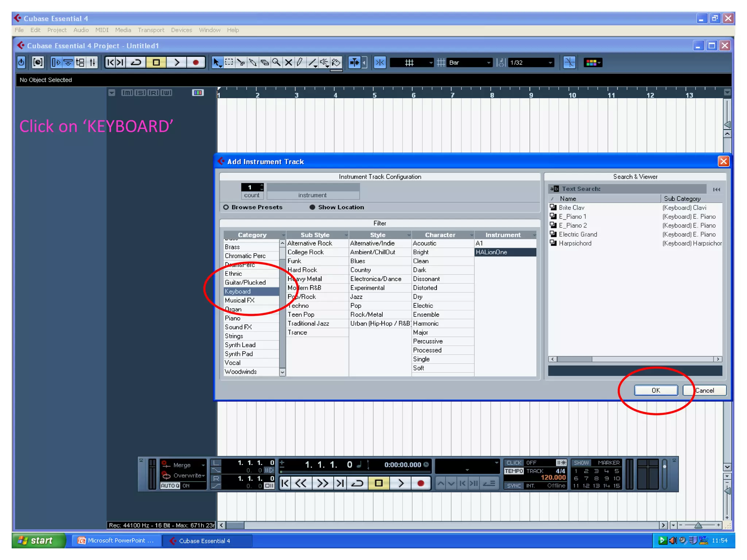Click transport panel Fast Forward button
The image size is (747, 560).
[323, 483]
